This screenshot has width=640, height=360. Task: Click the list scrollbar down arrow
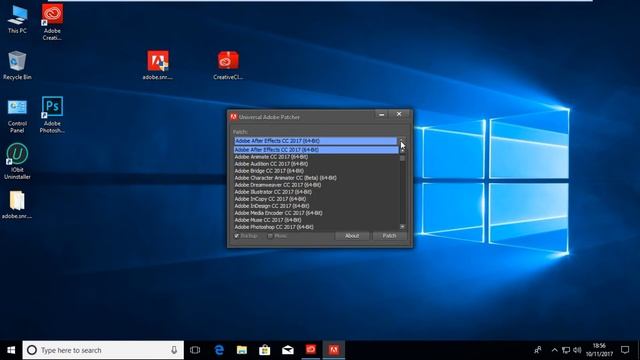pyautogui.click(x=402, y=227)
